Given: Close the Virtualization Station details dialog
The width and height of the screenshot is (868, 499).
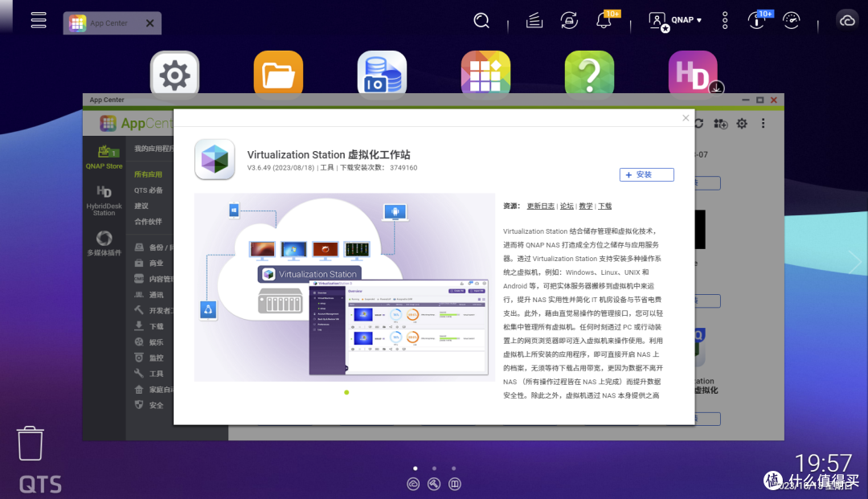Looking at the screenshot, I should pos(686,118).
